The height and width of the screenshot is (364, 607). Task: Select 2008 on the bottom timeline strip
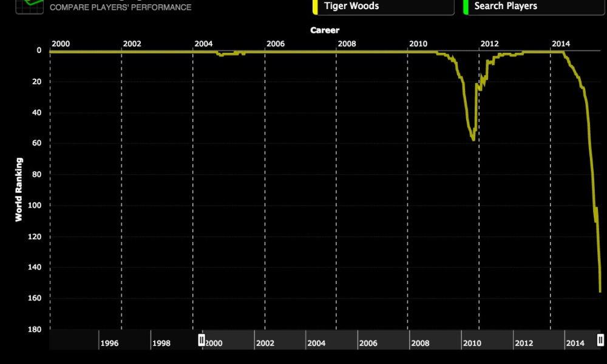[x=420, y=343]
